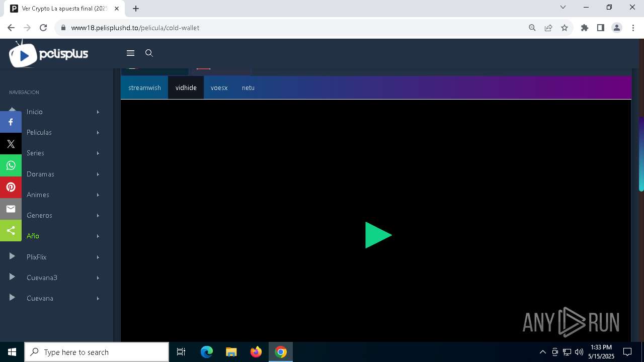Open Chrome profile avatar icon
The image size is (644, 362).
(x=616, y=28)
